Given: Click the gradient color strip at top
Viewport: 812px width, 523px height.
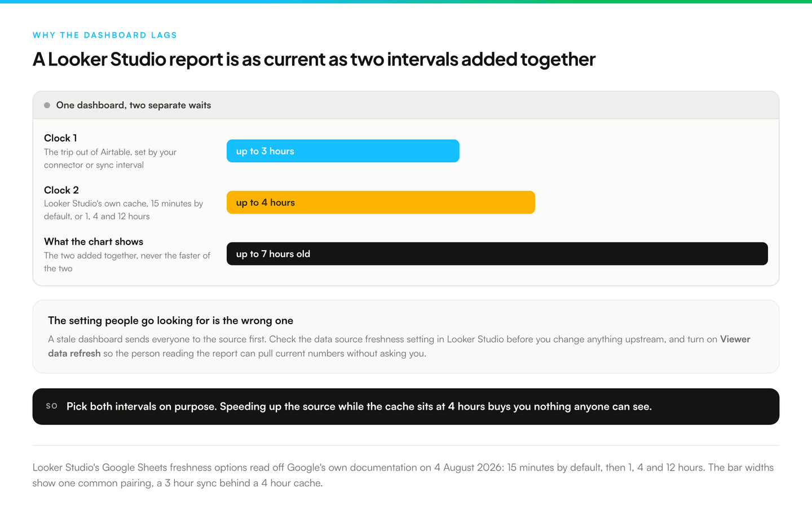Looking at the screenshot, I should point(406,2).
